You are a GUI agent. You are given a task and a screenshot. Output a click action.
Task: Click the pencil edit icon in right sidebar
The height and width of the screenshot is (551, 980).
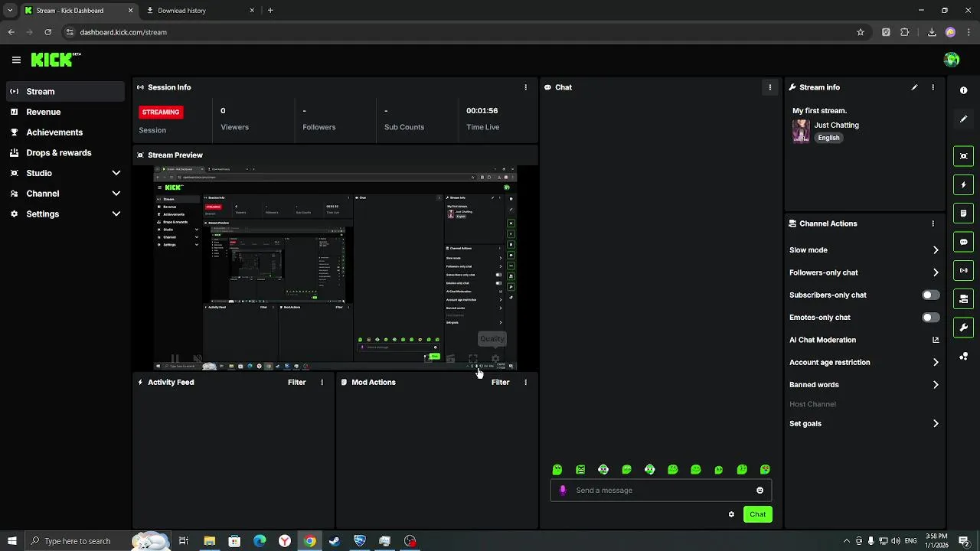point(964,119)
